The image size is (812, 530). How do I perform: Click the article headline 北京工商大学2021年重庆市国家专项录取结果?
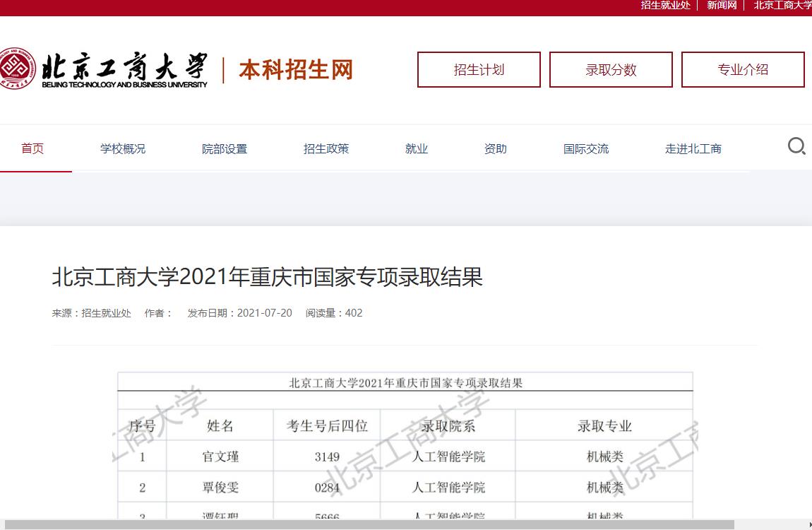pos(267,276)
